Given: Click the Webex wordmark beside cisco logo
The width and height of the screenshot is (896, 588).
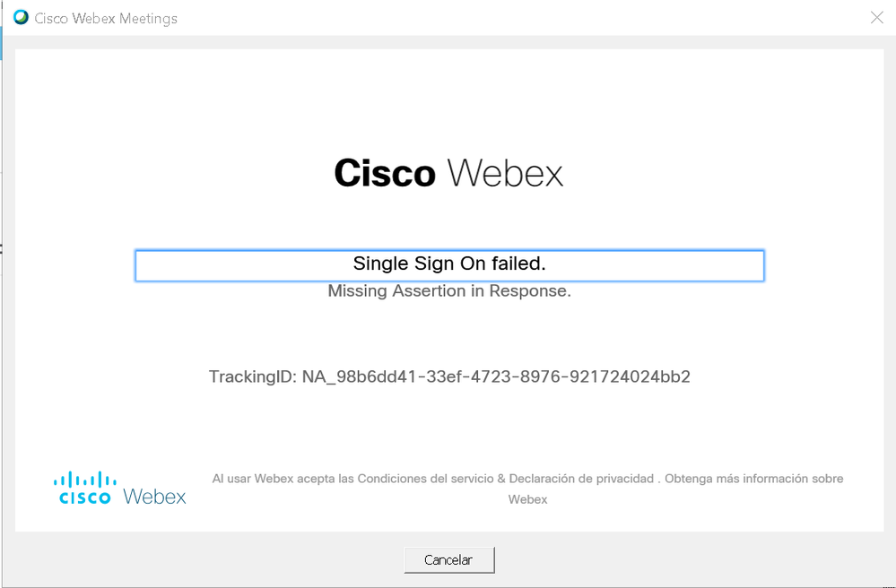Looking at the screenshot, I should pyautogui.click(x=154, y=497).
